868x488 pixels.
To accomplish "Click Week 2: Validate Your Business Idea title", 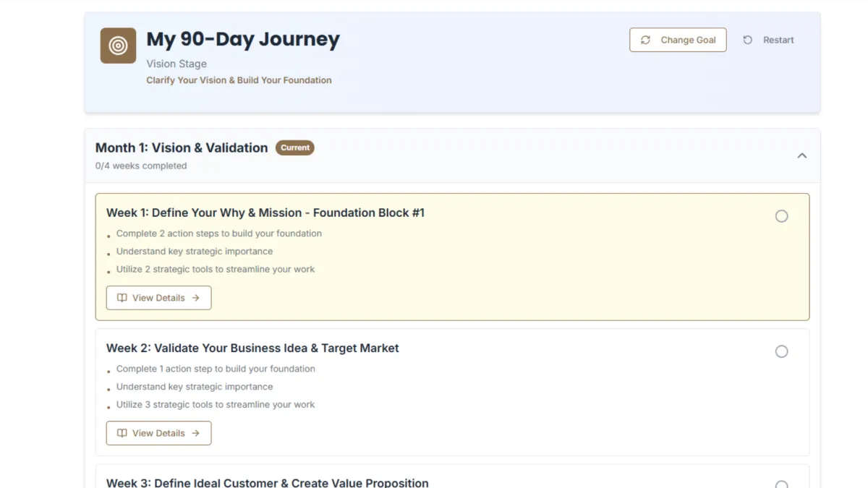I will point(252,348).
